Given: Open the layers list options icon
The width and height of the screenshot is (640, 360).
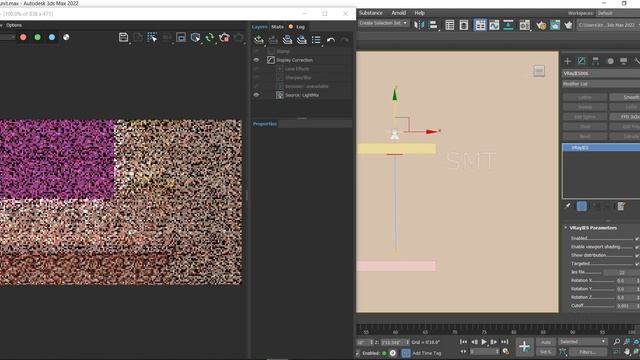Looking at the screenshot, I should click(x=316, y=40).
